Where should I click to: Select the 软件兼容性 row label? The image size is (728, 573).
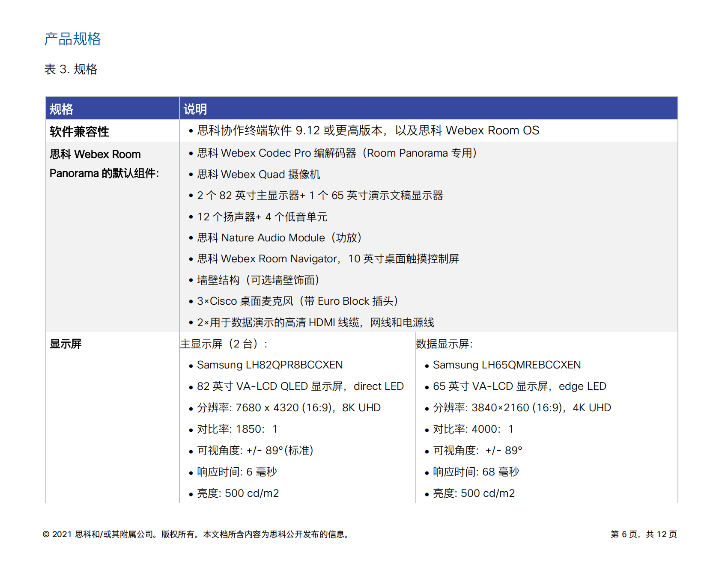point(79,131)
